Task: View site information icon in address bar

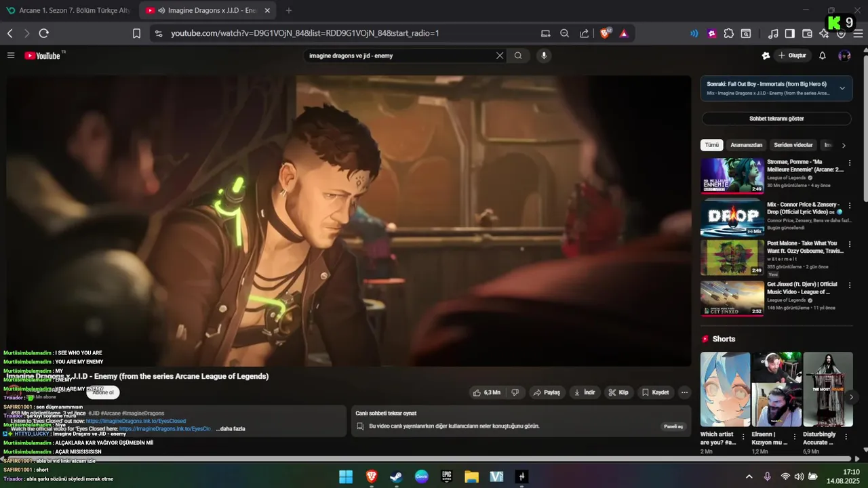Action: 159,33
